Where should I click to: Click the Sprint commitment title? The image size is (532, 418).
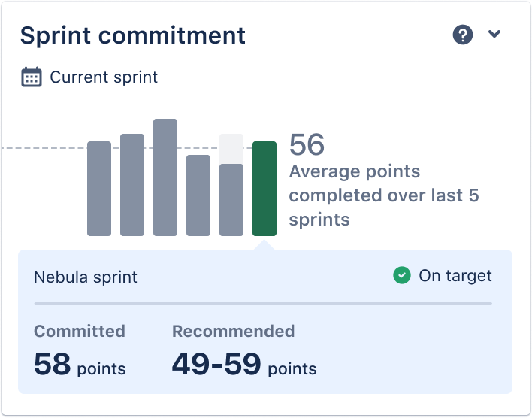pos(133,35)
